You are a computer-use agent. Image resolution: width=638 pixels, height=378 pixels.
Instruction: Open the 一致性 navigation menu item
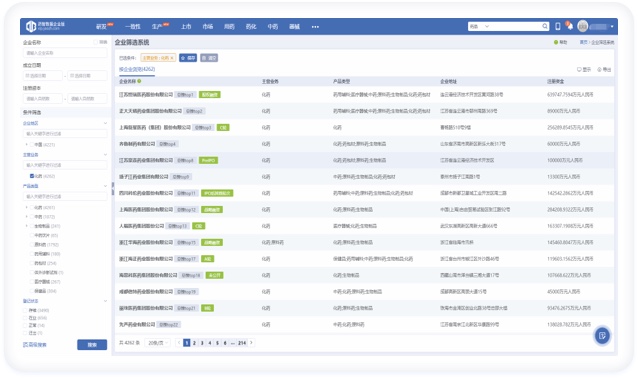[133, 27]
